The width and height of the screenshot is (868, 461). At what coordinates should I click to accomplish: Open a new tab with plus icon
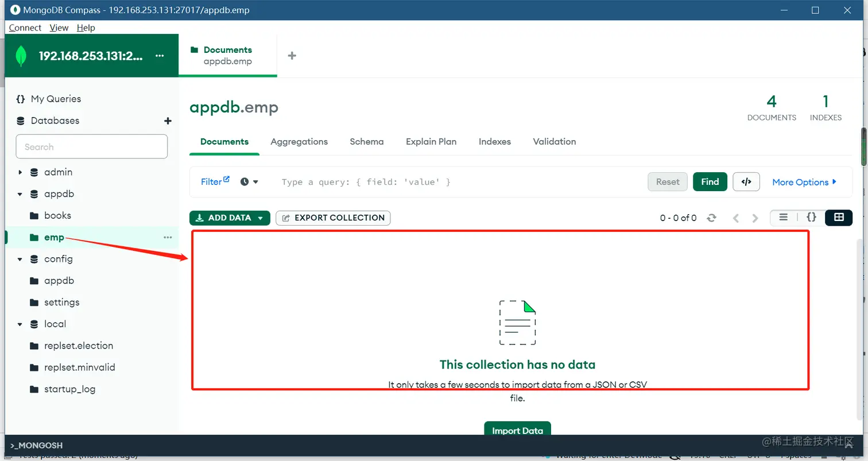292,56
